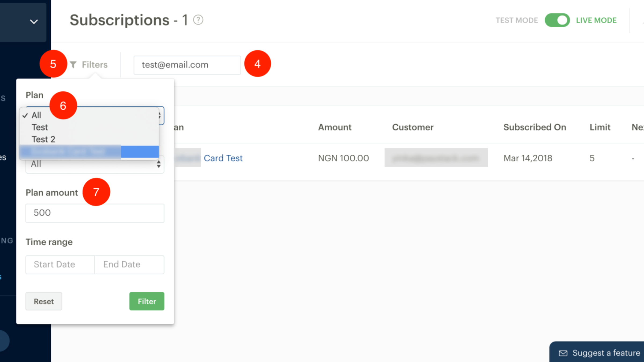Apply filters with the green Filter button
Viewport: 644px width, 362px height.
coord(147,301)
